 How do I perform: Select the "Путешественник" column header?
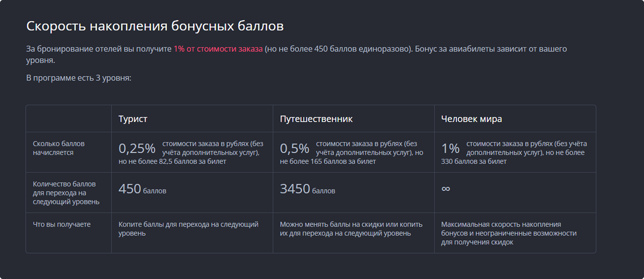[316, 119]
